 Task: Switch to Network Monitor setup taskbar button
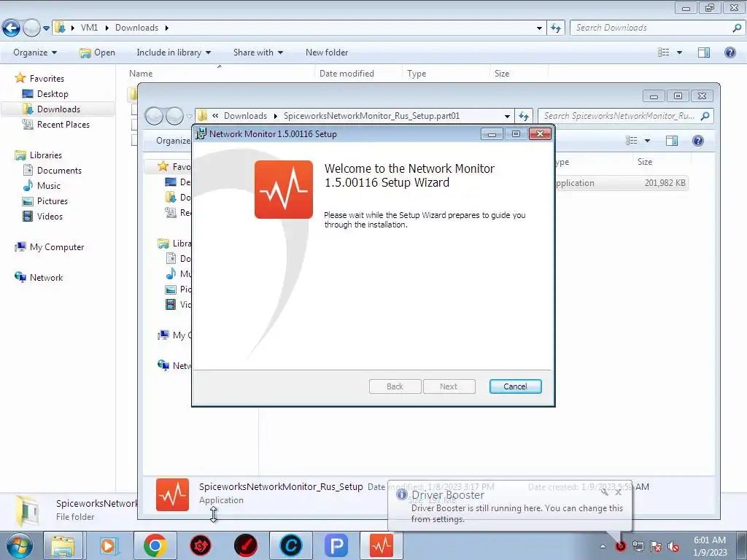pyautogui.click(x=381, y=545)
